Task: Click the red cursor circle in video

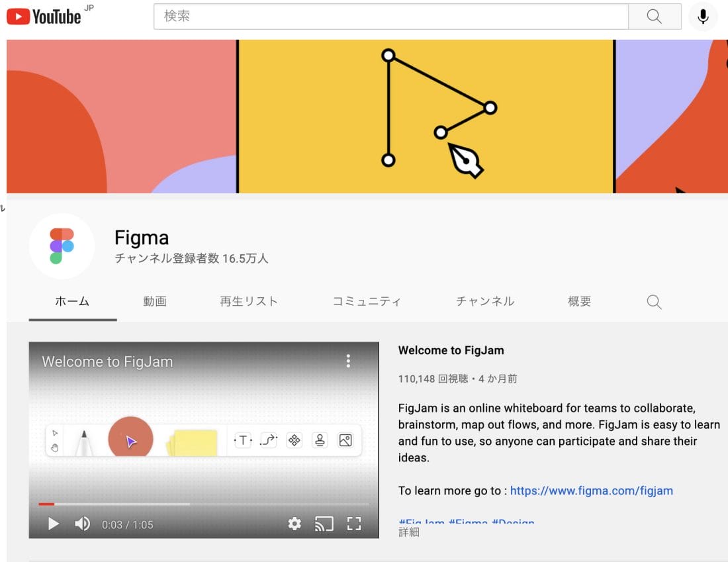Action: [x=130, y=437]
